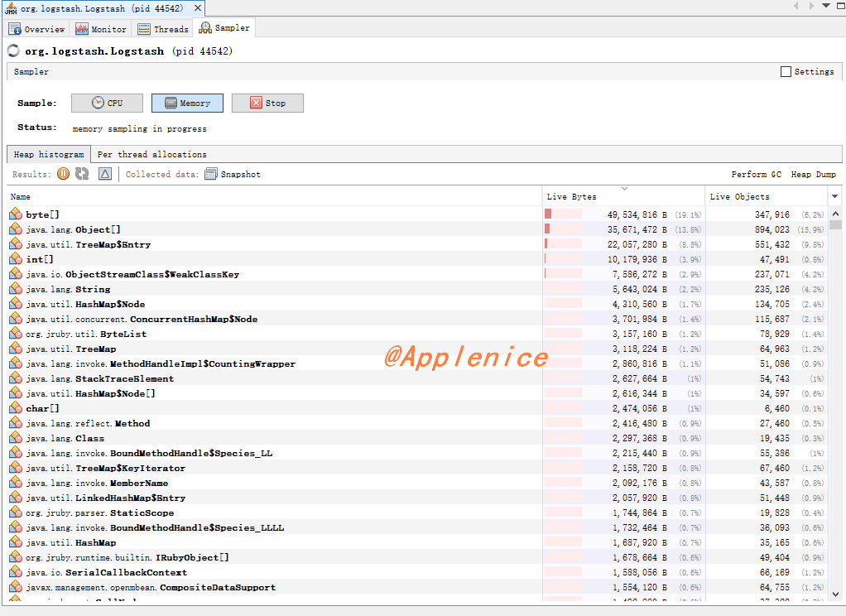
Task: Click the Live Bytes bar for java.lang.Object[]
Action: [x=563, y=229]
